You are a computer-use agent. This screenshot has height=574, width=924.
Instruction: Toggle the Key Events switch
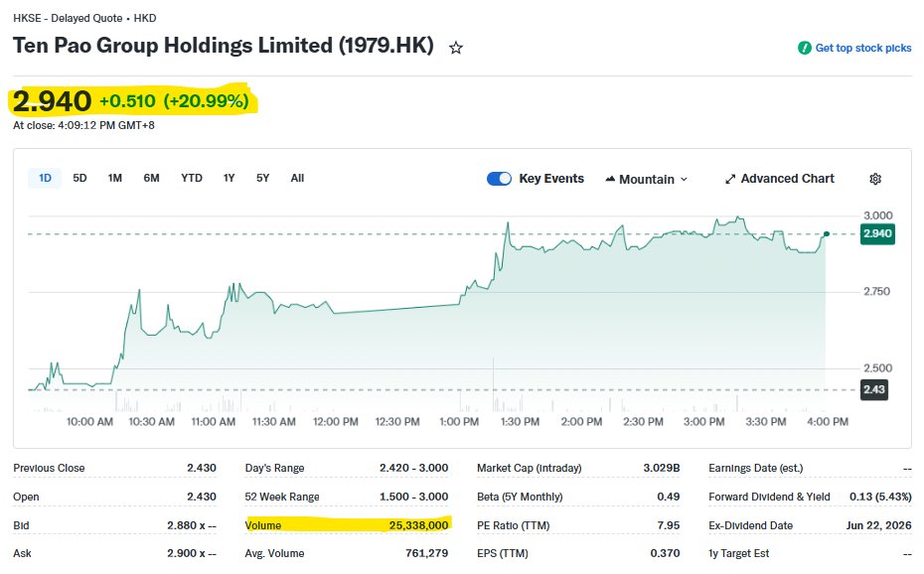[499, 179]
